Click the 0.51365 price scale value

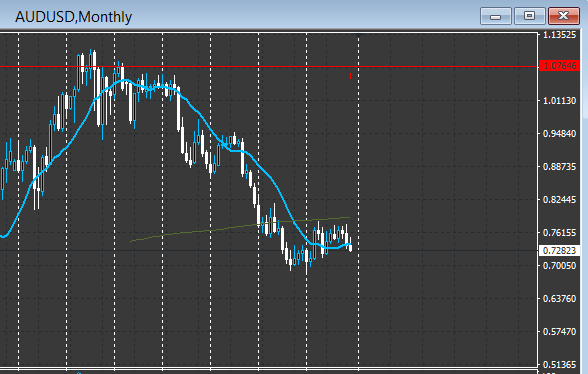point(560,365)
